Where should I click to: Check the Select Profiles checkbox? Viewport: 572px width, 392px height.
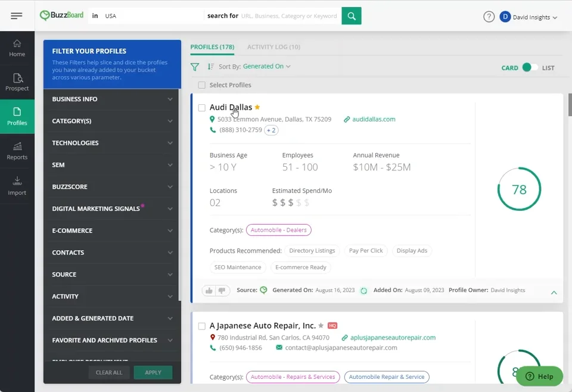201,85
